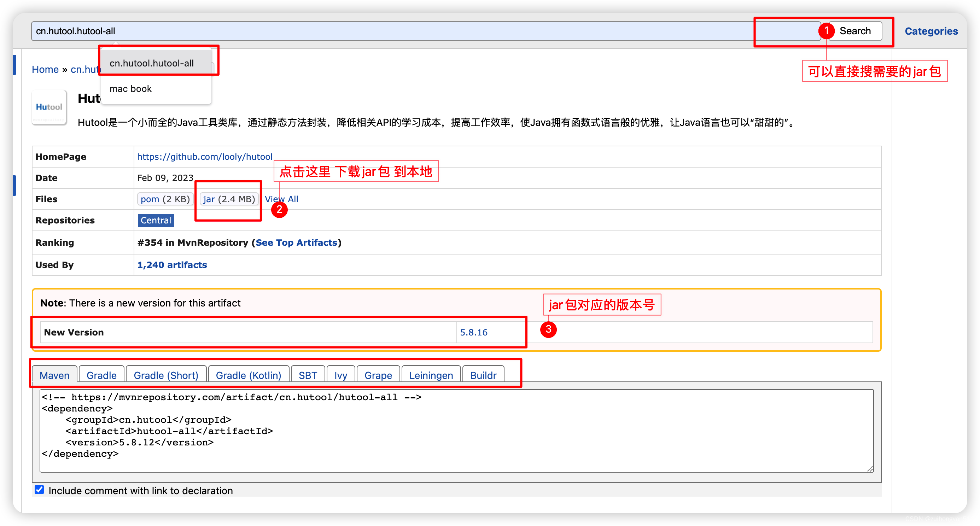This screenshot has height=526, width=980.
Task: Click the search input field
Action: [380, 31]
